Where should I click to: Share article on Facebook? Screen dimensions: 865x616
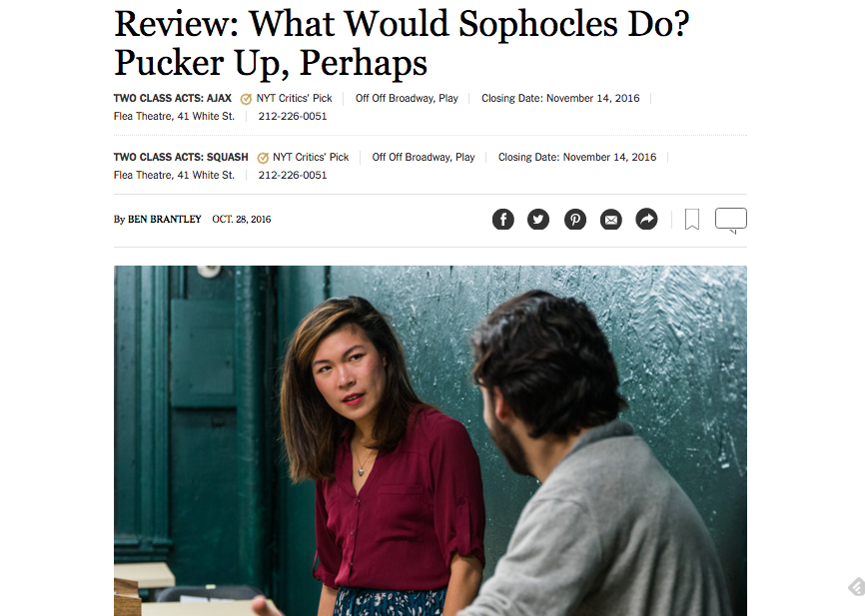pyautogui.click(x=502, y=220)
